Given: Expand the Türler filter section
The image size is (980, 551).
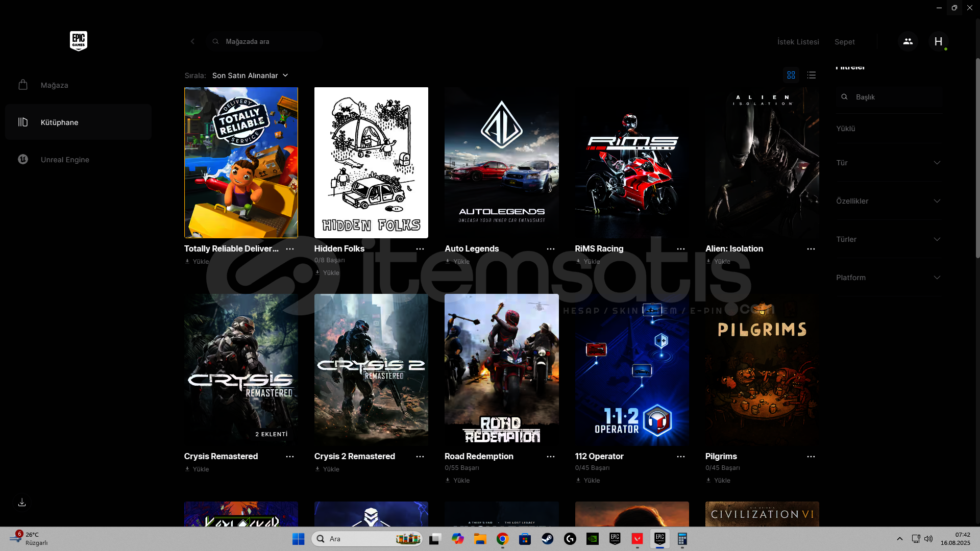Looking at the screenshot, I should pyautogui.click(x=889, y=239).
